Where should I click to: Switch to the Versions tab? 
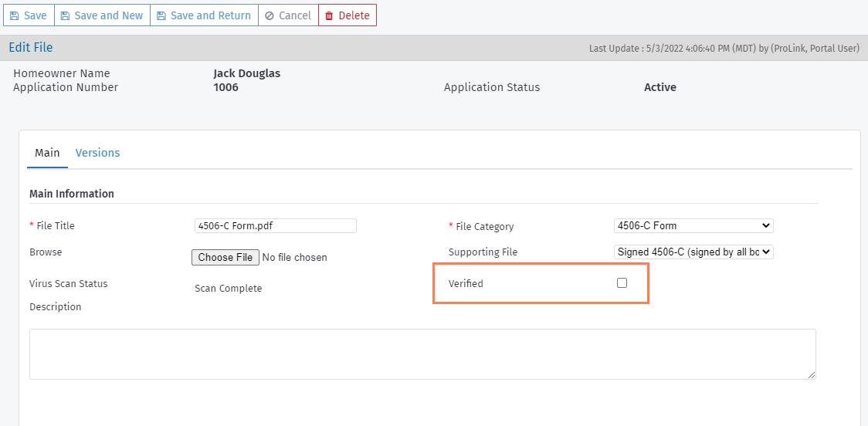coord(97,153)
